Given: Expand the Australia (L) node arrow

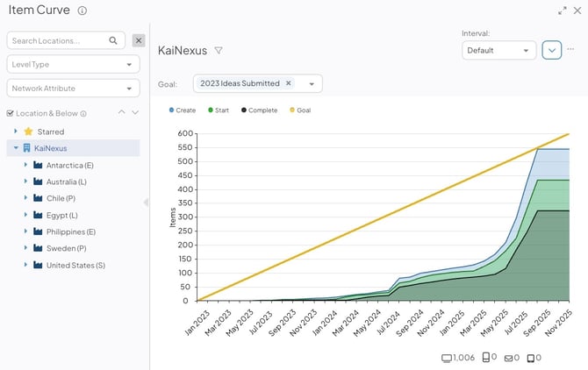Looking at the screenshot, I should (x=25, y=181).
